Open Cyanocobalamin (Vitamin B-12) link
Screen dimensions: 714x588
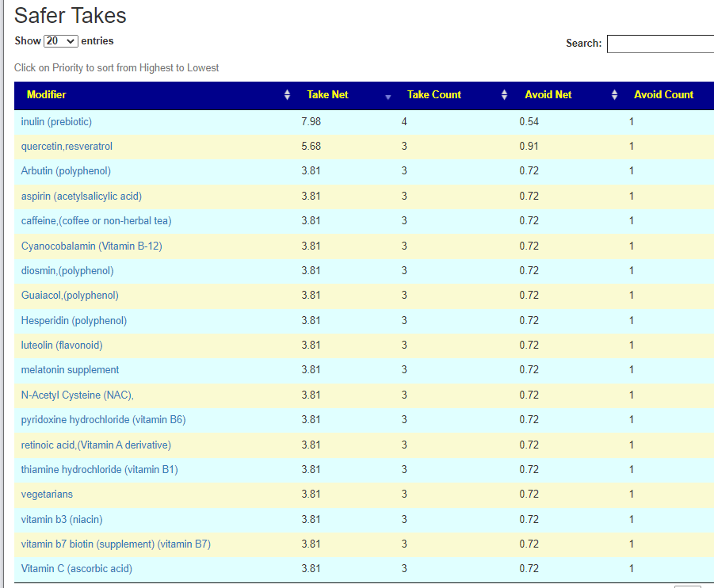[91, 246]
